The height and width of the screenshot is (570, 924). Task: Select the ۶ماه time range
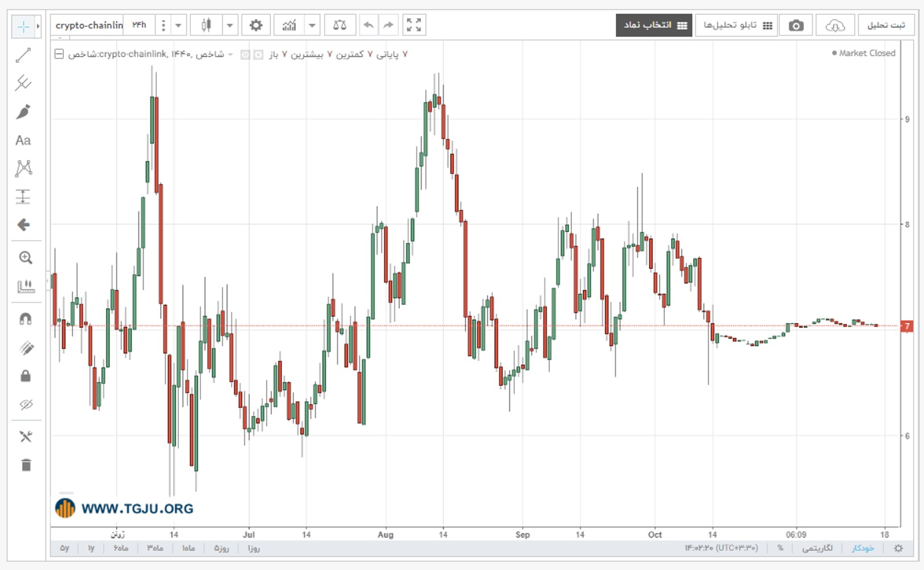click(x=121, y=548)
